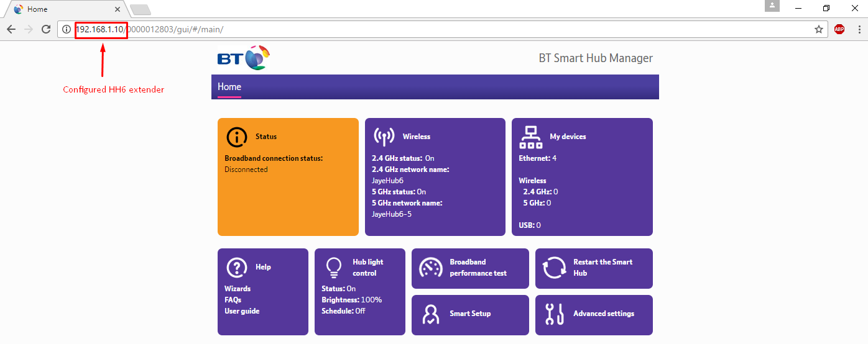Reload the page in the browser
Screen dimensions: 868x344
[x=45, y=29]
